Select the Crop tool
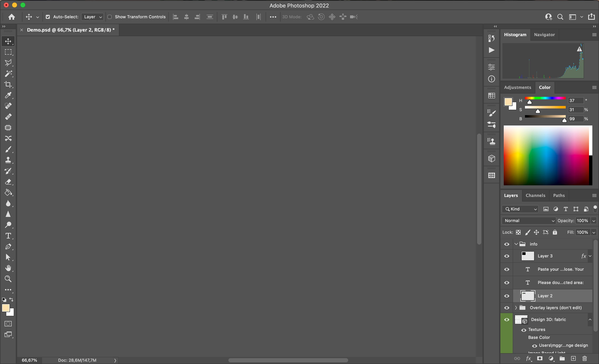 pos(8,85)
